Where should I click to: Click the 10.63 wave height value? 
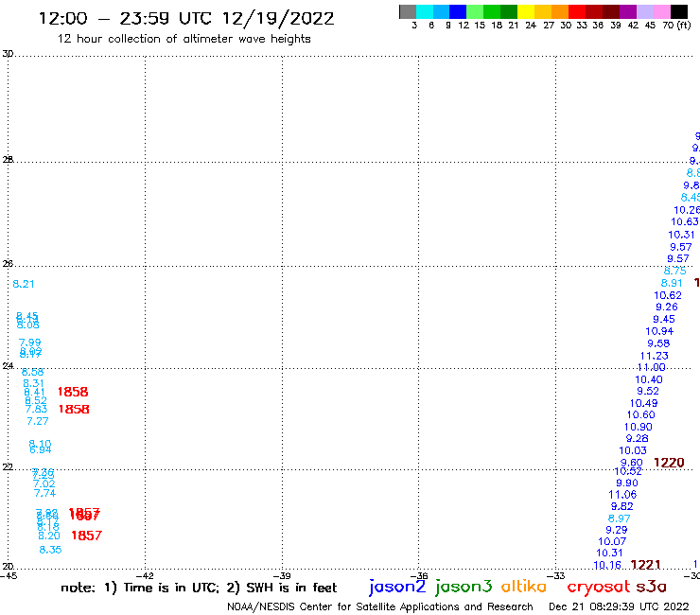(x=684, y=222)
